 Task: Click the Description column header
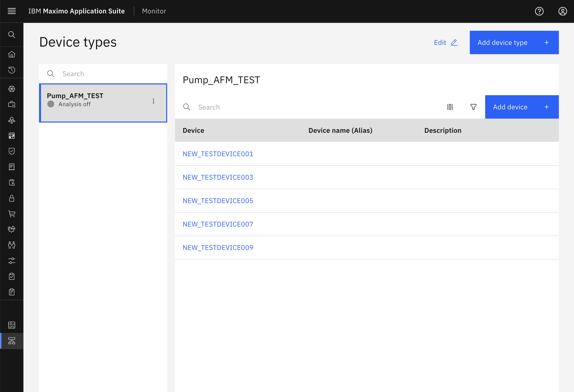[x=443, y=130]
